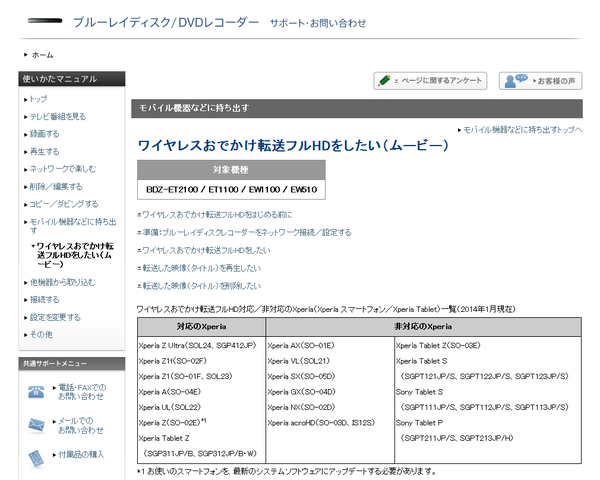Click the pencil survey icon
Screen dimensions: 600x480
(x=384, y=80)
